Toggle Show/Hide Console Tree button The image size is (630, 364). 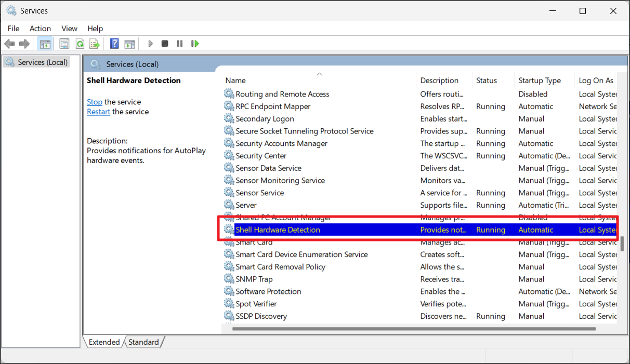click(45, 44)
